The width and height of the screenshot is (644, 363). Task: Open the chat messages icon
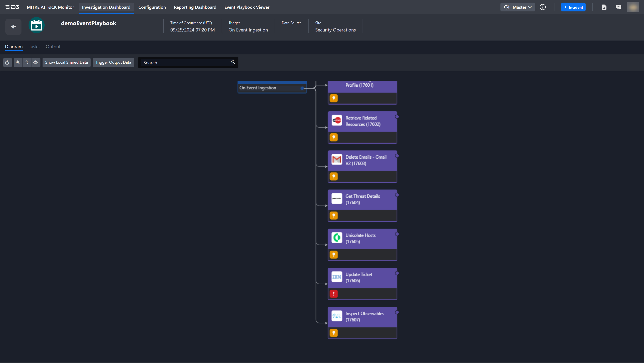coord(618,7)
